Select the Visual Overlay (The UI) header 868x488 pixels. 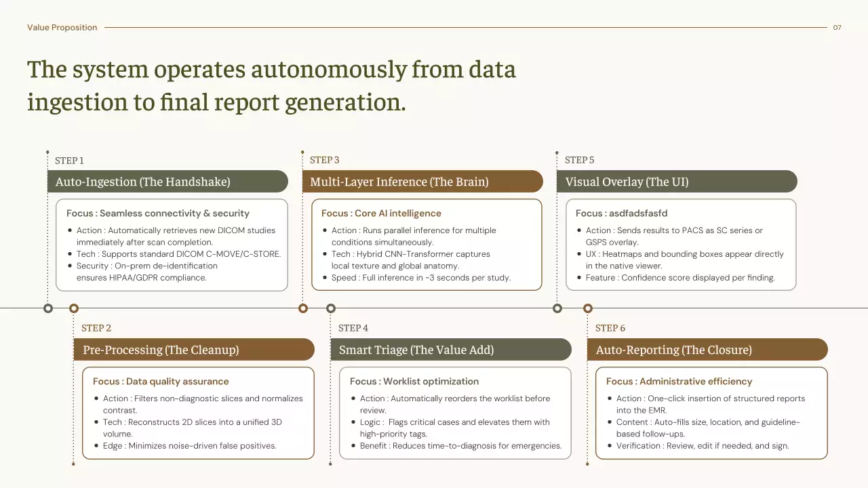coord(677,182)
